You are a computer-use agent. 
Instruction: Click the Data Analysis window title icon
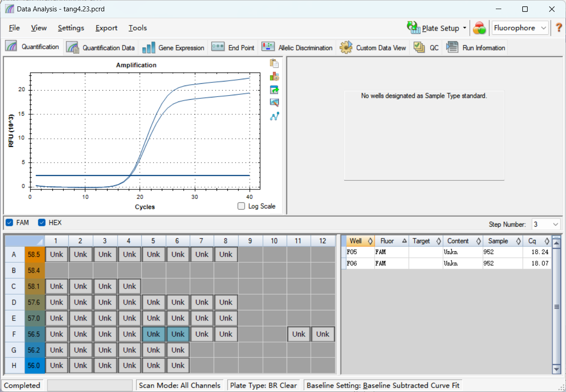[10, 9]
